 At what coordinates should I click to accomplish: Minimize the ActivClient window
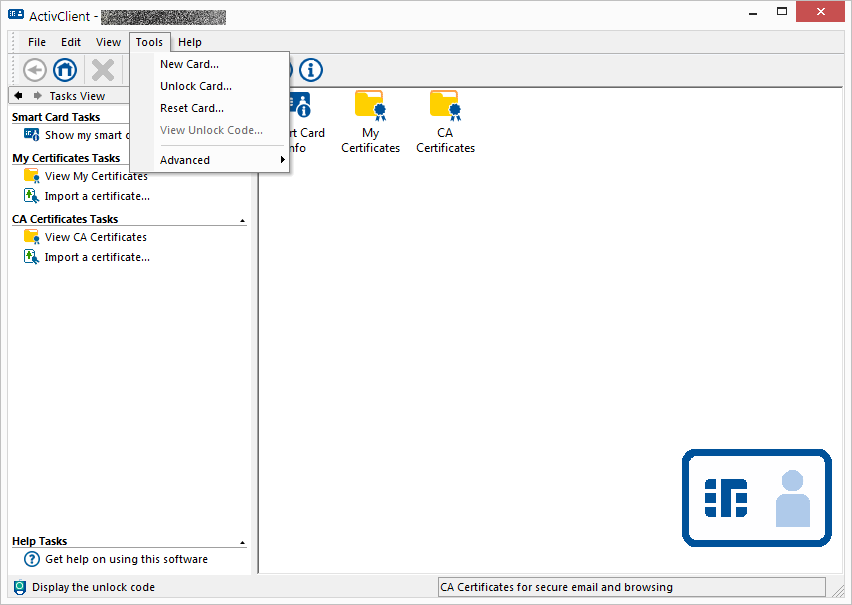click(753, 13)
